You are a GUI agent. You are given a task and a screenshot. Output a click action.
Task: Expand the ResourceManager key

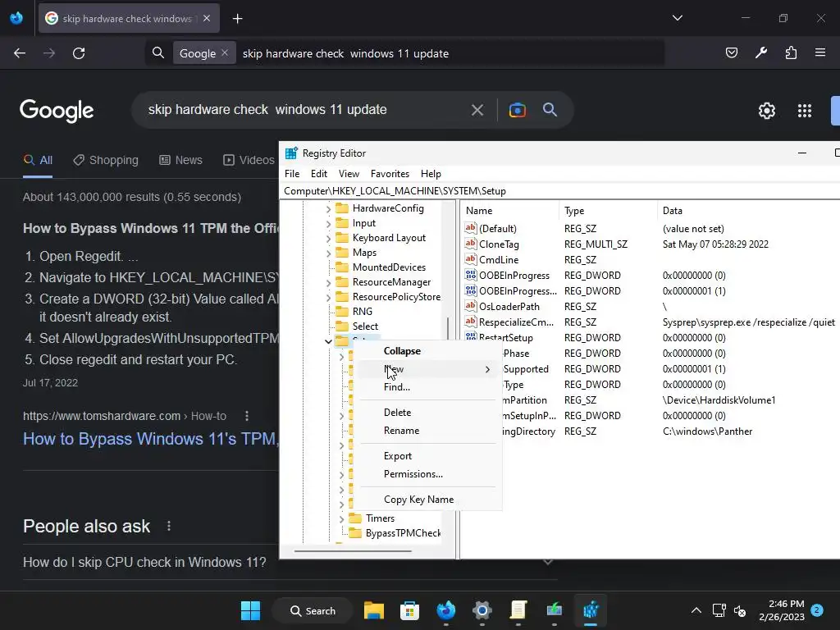[328, 282]
